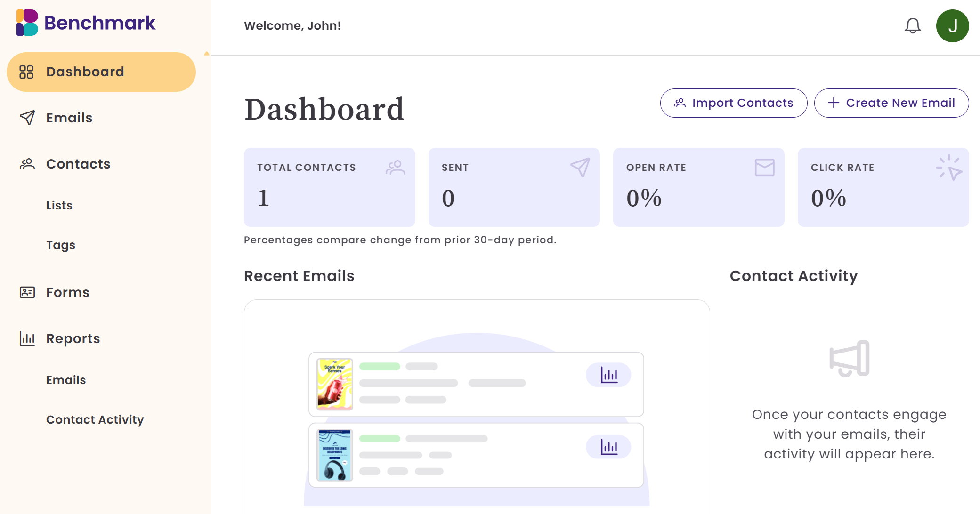Screen dimensions: 980x514
Task: Open stats for the Spark Your Senses email
Action: (x=608, y=375)
